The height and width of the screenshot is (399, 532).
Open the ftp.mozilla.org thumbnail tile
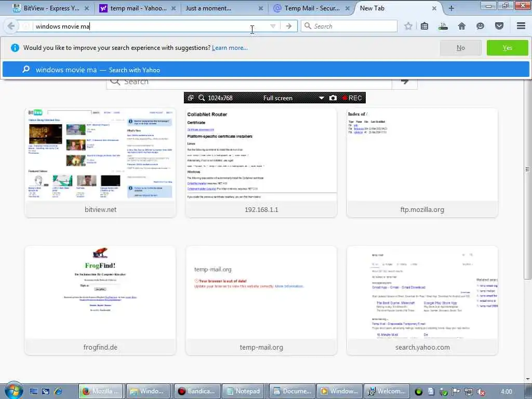pyautogui.click(x=422, y=163)
